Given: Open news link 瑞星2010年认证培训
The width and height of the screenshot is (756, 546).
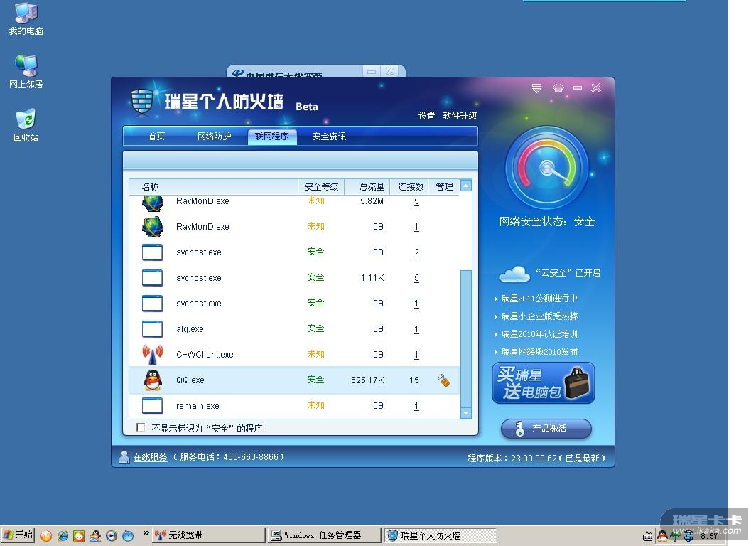Looking at the screenshot, I should [539, 334].
